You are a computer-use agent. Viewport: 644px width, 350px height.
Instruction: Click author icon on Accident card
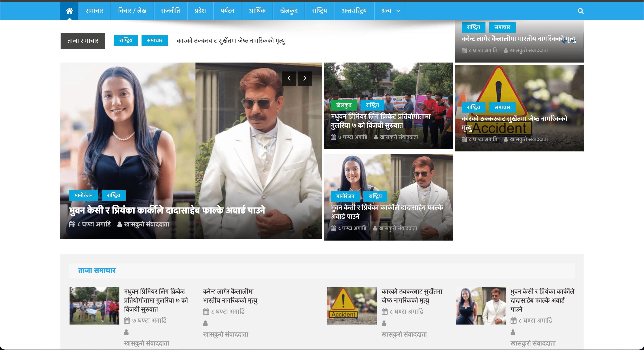coord(506,139)
